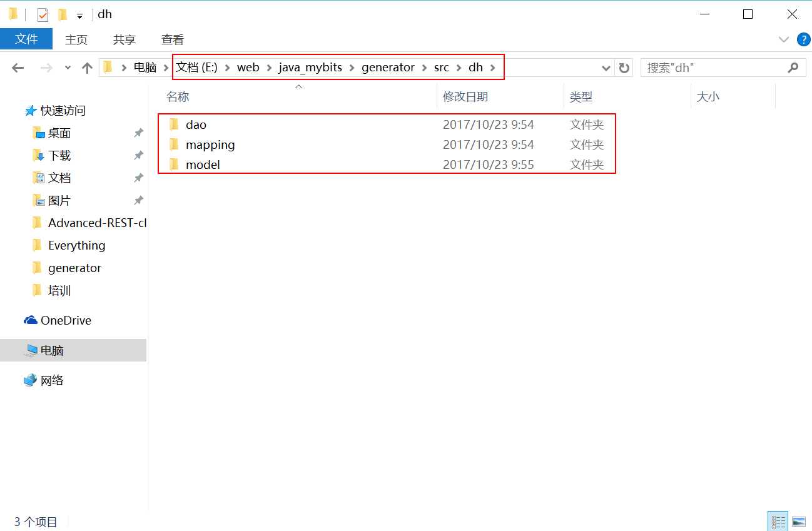Click the pin icon next to 图片
This screenshot has height=531, width=812.
[x=138, y=201]
